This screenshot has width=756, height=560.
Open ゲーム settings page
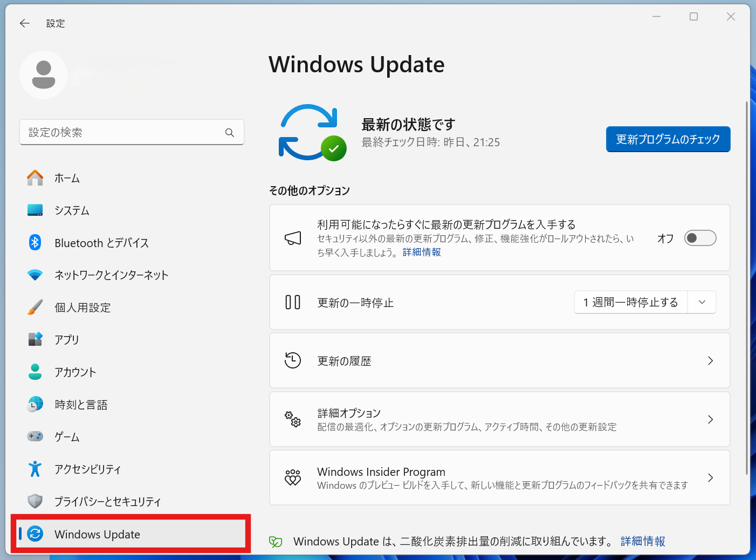tap(132, 436)
